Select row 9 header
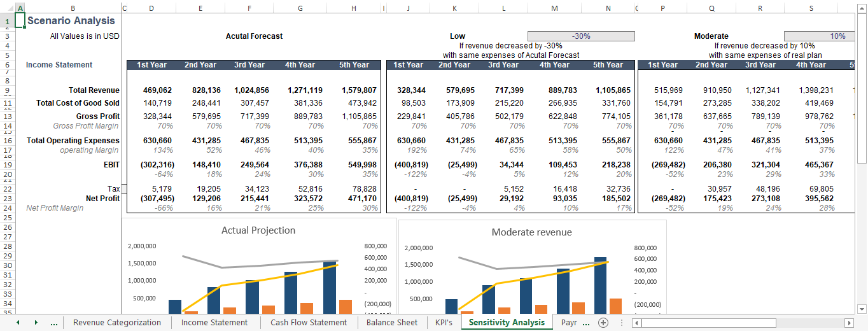 pyautogui.click(x=7, y=90)
